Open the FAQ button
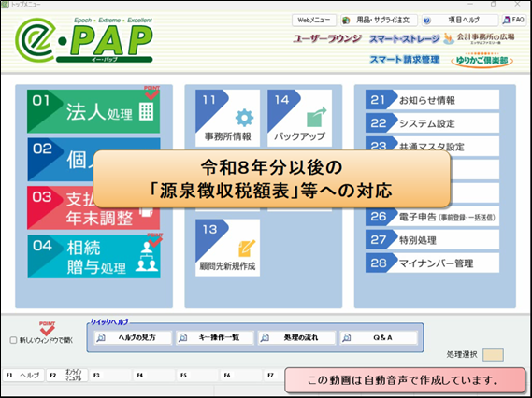The height and width of the screenshot is (398, 532). point(514,21)
